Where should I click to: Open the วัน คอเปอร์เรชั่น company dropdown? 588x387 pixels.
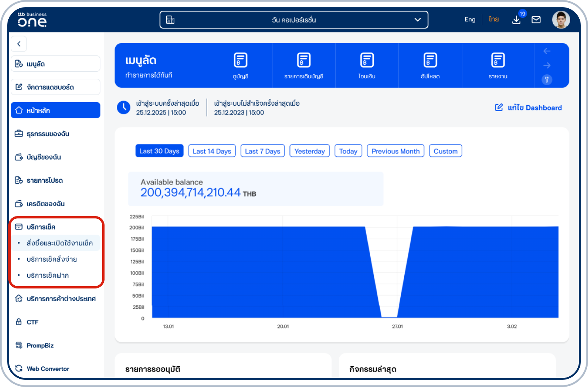pos(294,20)
